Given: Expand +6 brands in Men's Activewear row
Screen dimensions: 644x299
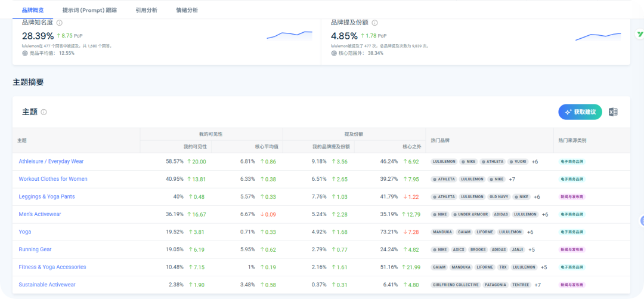Looking at the screenshot, I should (545, 215).
